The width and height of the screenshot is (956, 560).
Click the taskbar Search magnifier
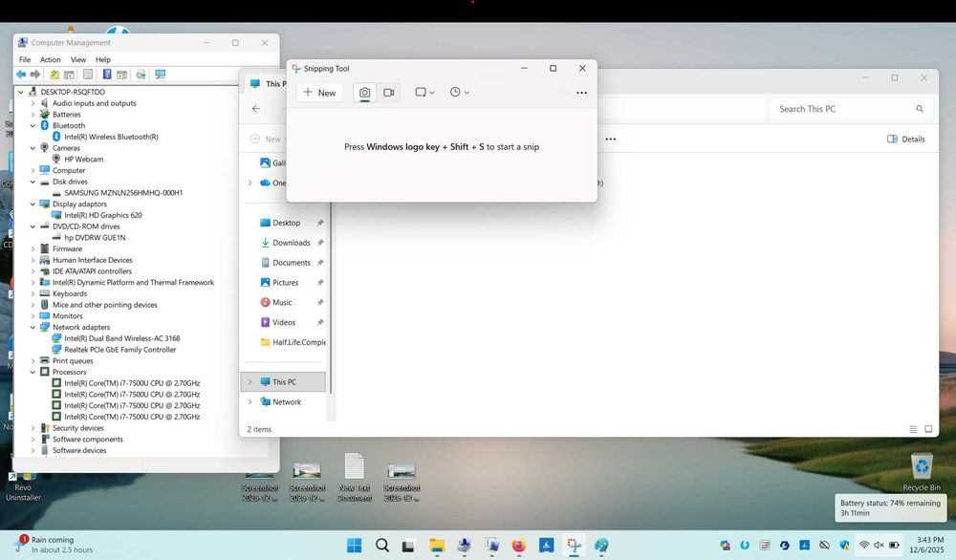382,546
